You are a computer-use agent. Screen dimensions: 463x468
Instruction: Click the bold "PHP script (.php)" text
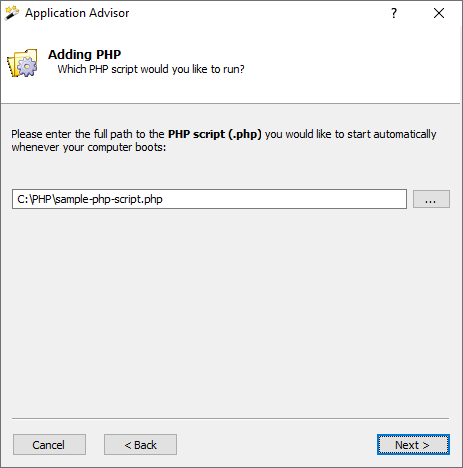(x=215, y=134)
